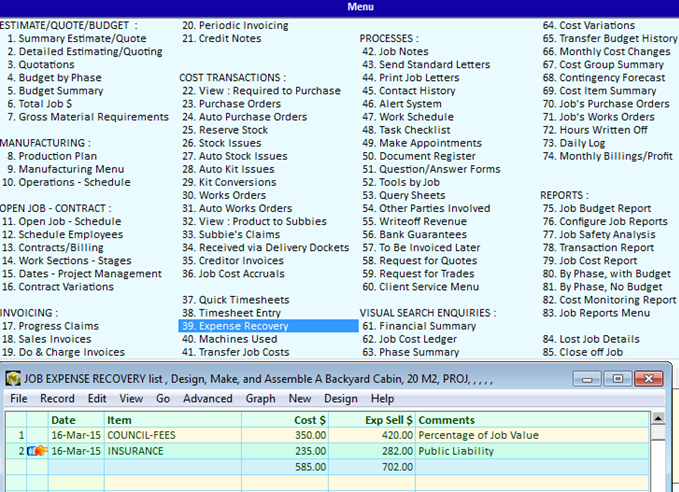Image resolution: width=679 pixels, height=492 pixels.
Task: Open 33. Subbie's Claims
Action: pyautogui.click(x=231, y=234)
